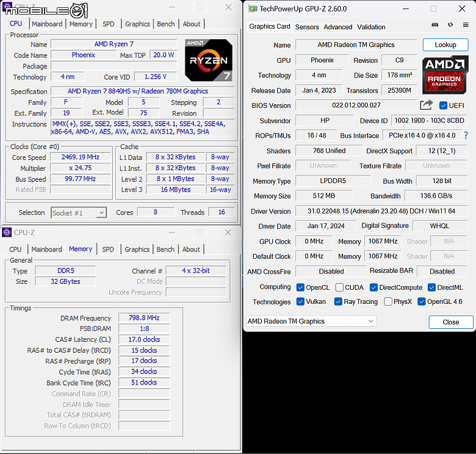Click the Memory Type value LPDDR5
Viewport: 476px width, 454px height.
point(333,181)
